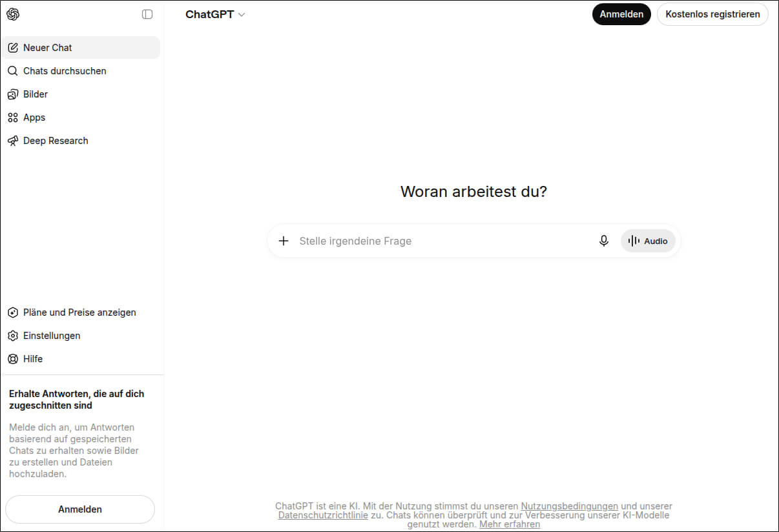The width and height of the screenshot is (779, 532).
Task: Click Kostenlos registrieren button
Action: click(x=712, y=14)
